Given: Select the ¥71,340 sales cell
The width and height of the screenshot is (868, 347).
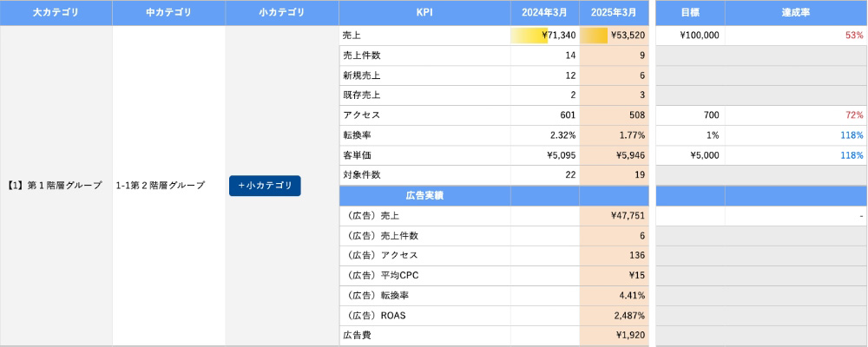Looking at the screenshot, I should pos(544,36).
